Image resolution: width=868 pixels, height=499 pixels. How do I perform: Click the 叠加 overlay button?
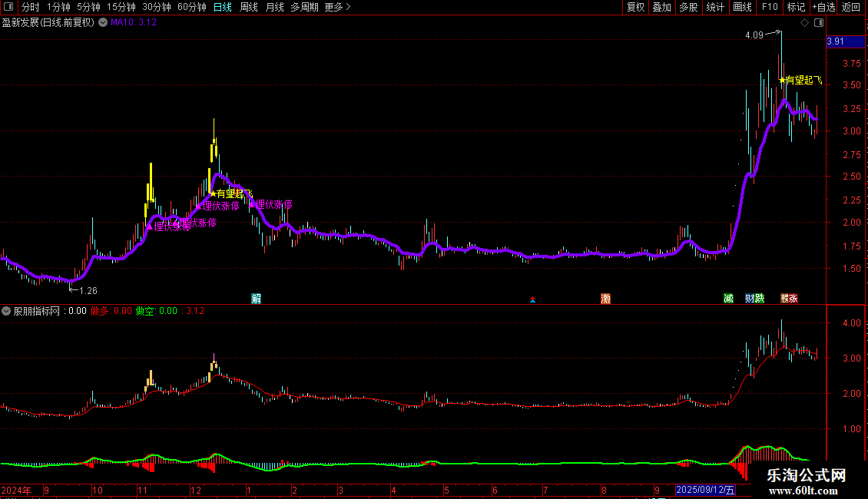pyautogui.click(x=661, y=7)
